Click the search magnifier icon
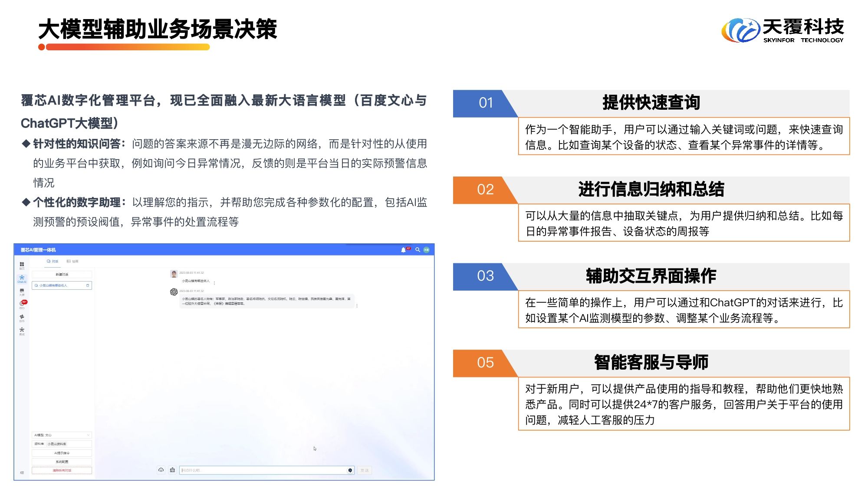Viewport: 868px width, 488px height. 418,250
